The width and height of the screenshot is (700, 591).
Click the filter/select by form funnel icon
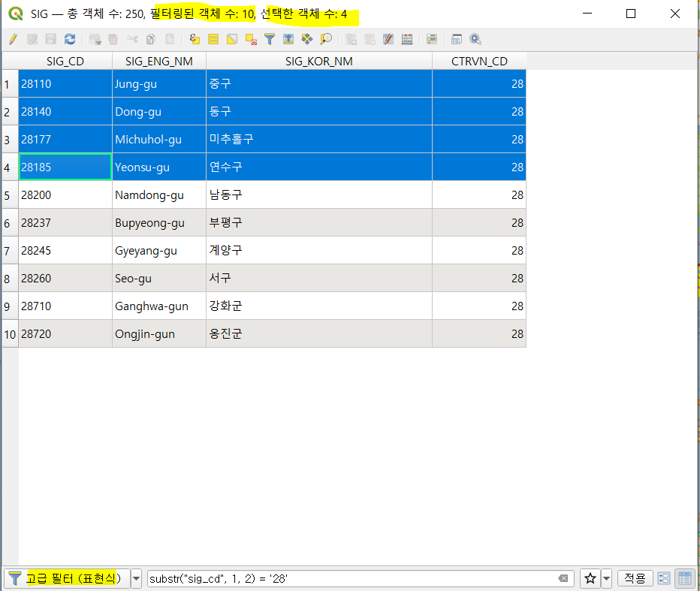pos(270,39)
